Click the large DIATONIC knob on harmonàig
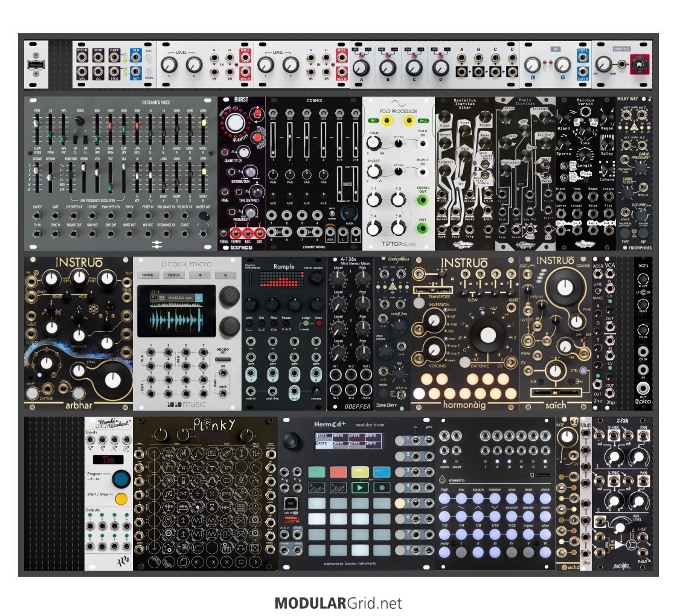This screenshot has height=616, width=677. coord(488,335)
